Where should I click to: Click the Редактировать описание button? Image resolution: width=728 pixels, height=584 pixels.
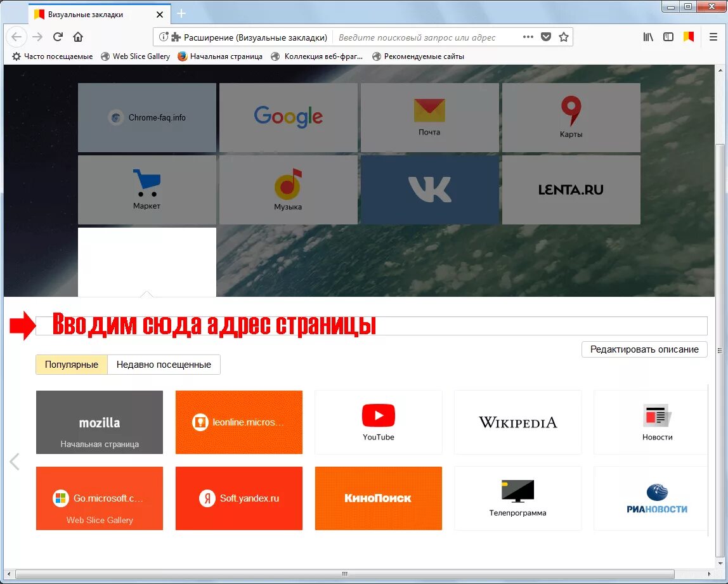(644, 349)
